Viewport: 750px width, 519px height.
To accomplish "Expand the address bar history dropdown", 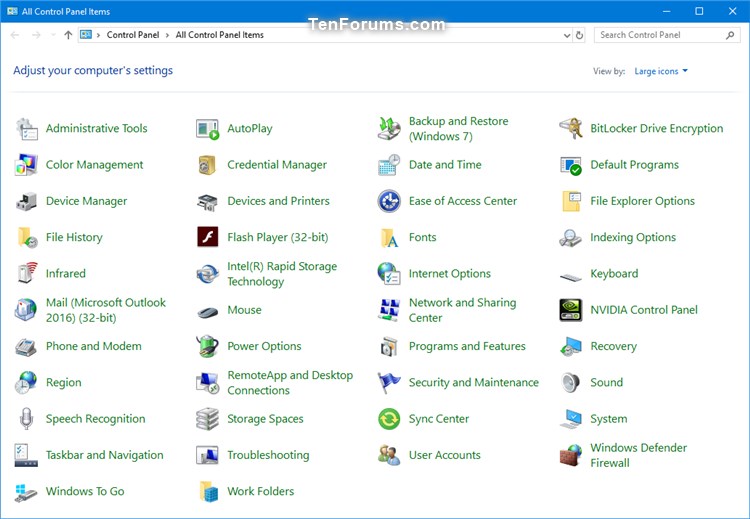I will (567, 35).
